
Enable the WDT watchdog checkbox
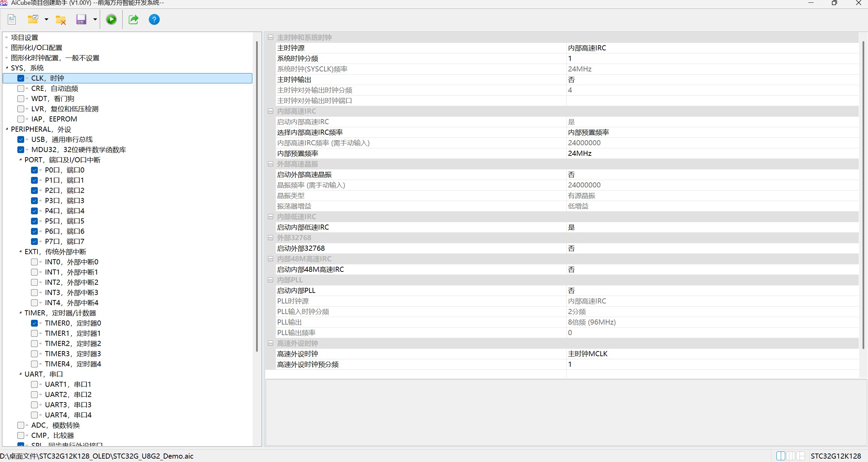[x=21, y=99]
